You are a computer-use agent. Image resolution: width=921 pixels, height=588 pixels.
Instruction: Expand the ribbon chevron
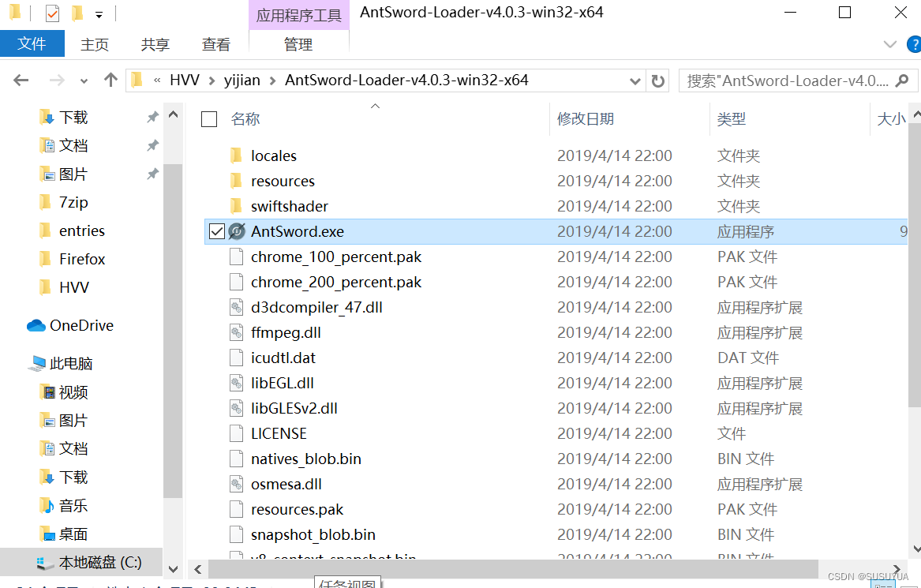pos(890,44)
